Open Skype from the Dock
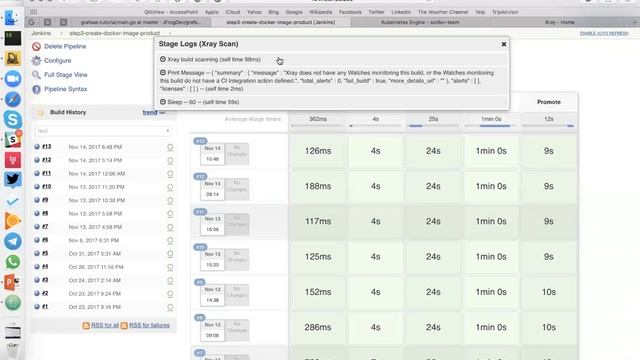The image size is (640, 360). point(13,119)
